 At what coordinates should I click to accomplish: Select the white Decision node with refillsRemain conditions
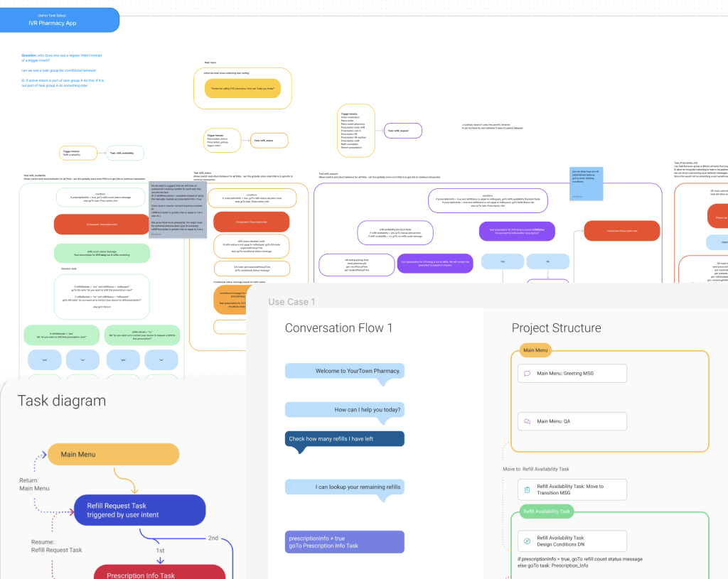coord(102,296)
